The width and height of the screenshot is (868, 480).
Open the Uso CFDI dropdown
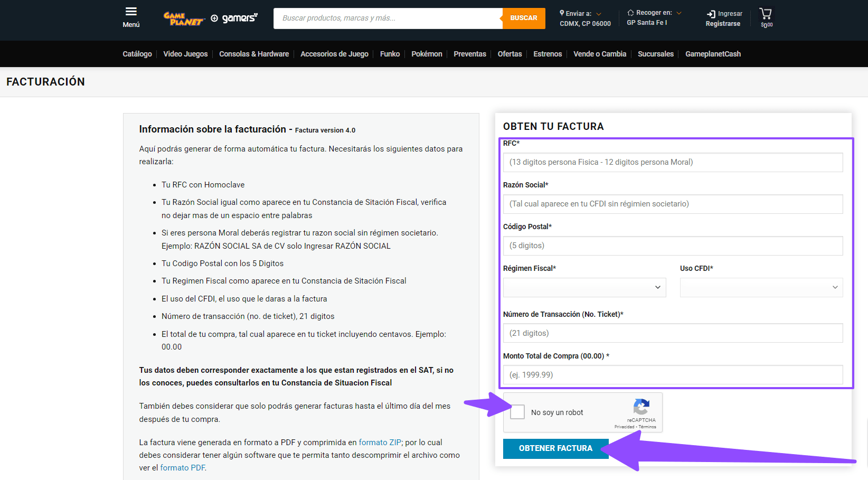[x=761, y=288]
